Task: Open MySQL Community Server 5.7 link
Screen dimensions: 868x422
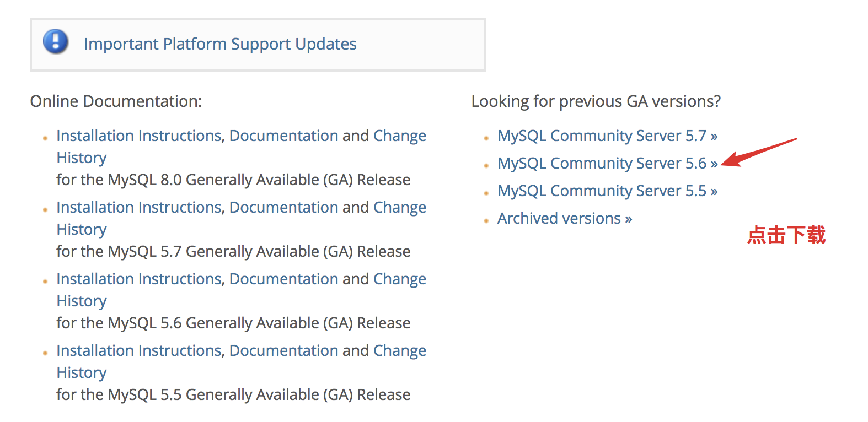Action: 607,136
